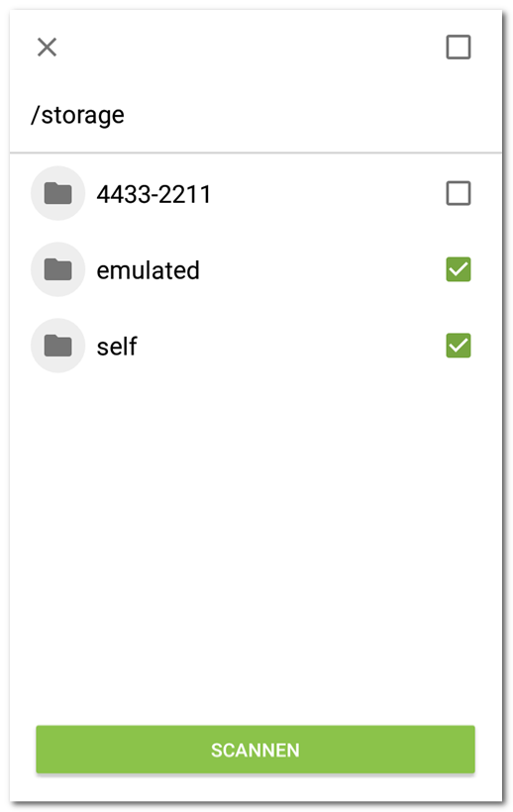This screenshot has height=812, width=513.
Task: Open the emulated folder by its name
Action: 148,270
